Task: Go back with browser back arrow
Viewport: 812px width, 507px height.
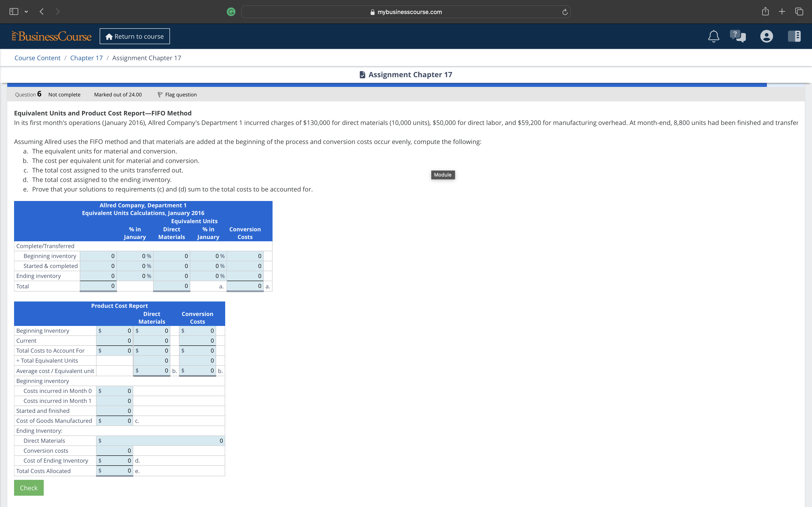Action: pos(42,12)
